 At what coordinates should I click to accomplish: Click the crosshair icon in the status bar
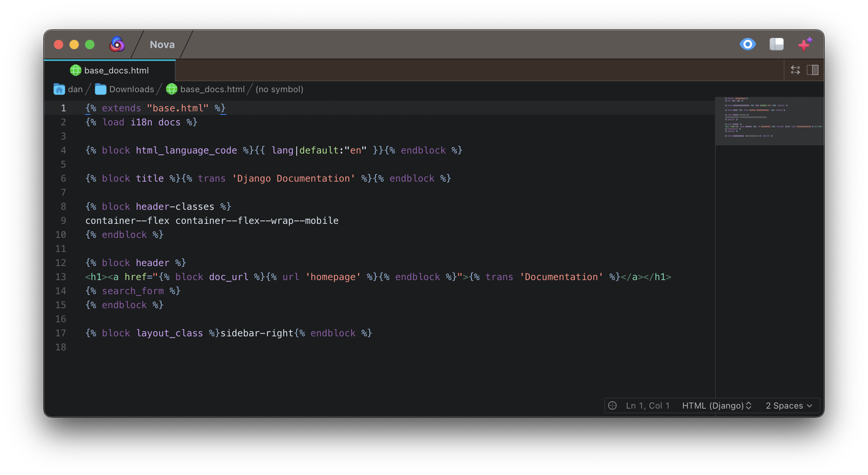click(612, 405)
